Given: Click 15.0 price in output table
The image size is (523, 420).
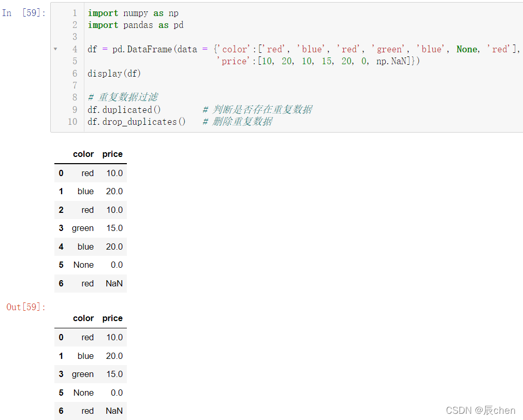Looking at the screenshot, I should click(114, 374).
